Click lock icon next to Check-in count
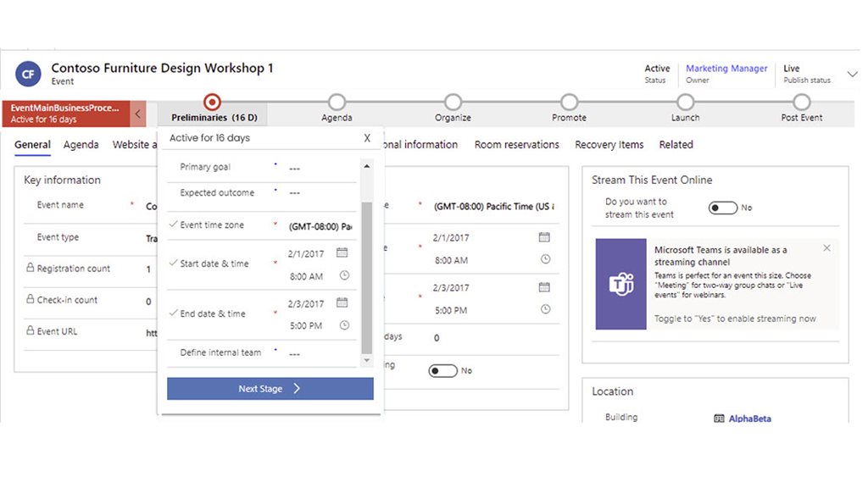 coord(30,299)
